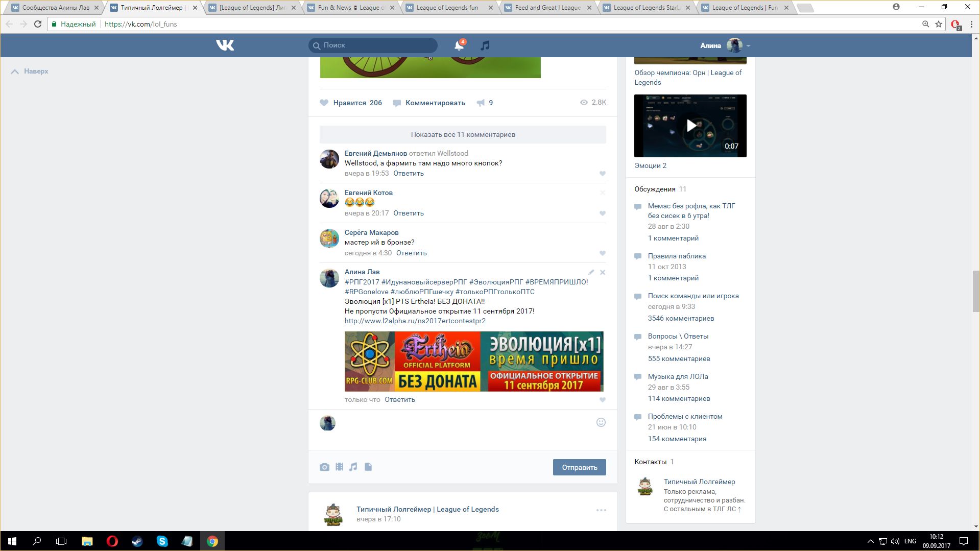Reply to Евгений Котов's comment
Viewport: 980px width, 551px height.
coord(409,213)
